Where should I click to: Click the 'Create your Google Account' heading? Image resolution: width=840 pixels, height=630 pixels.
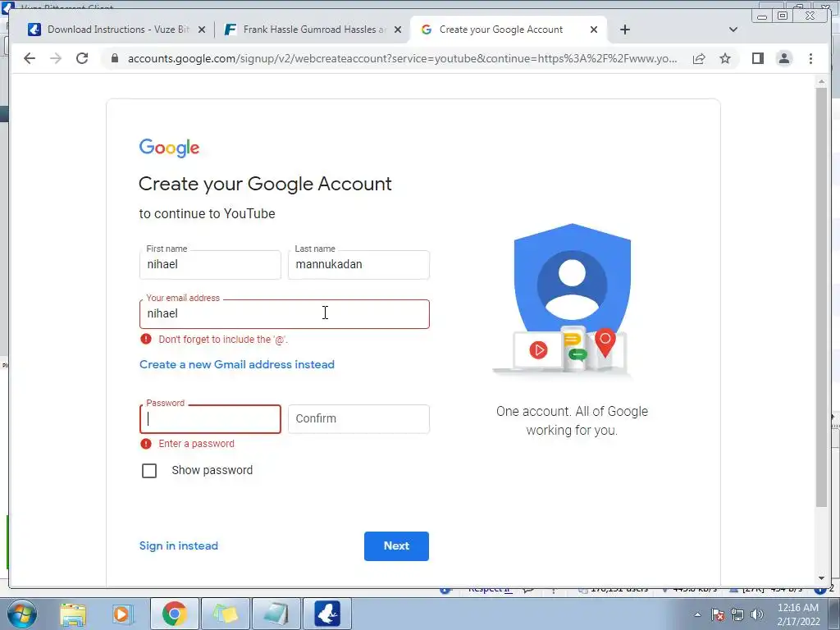click(265, 184)
